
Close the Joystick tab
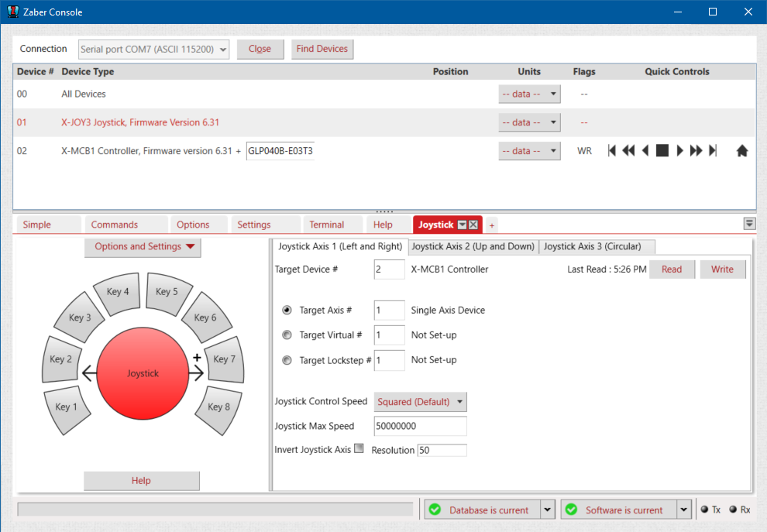pyautogui.click(x=473, y=225)
